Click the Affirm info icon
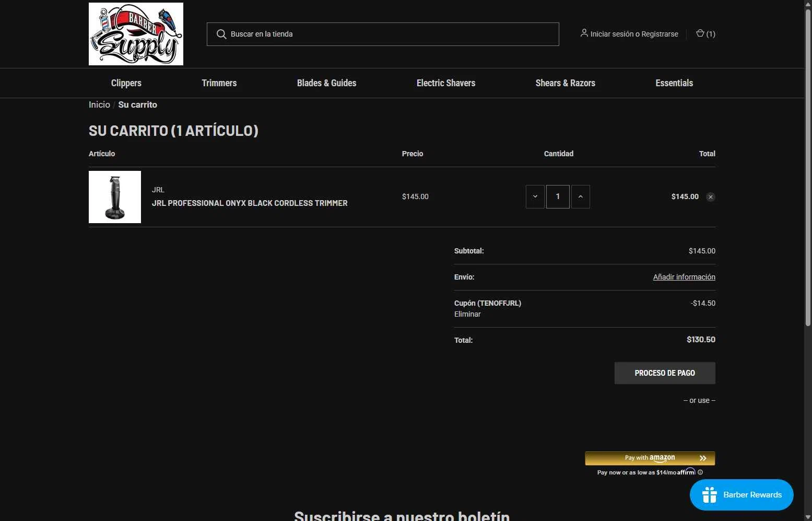The width and height of the screenshot is (812, 521). pyautogui.click(x=700, y=472)
